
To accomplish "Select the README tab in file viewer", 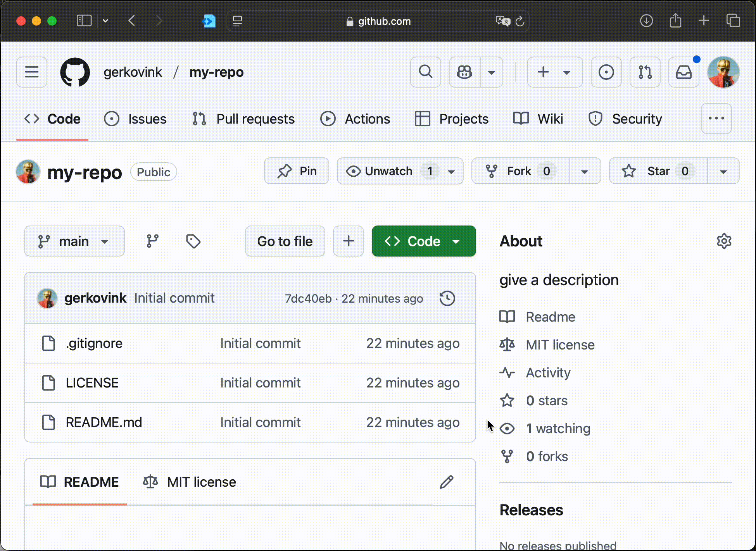I will (80, 482).
